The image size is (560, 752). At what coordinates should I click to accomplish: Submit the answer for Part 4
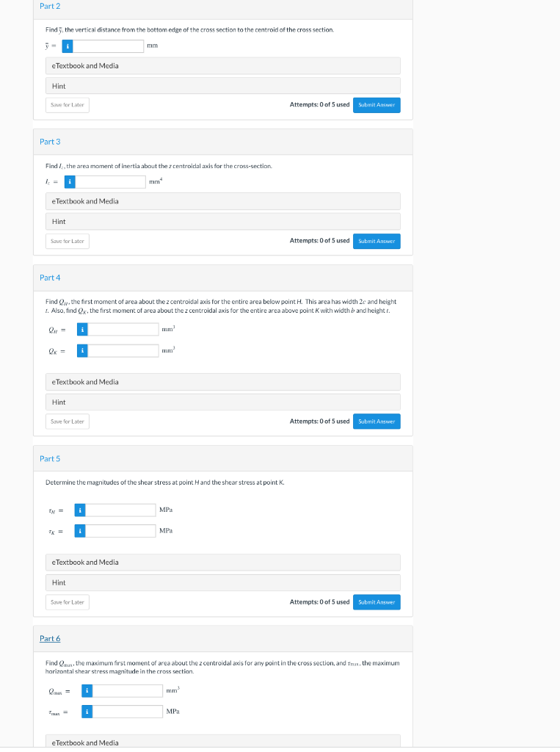pyautogui.click(x=377, y=422)
